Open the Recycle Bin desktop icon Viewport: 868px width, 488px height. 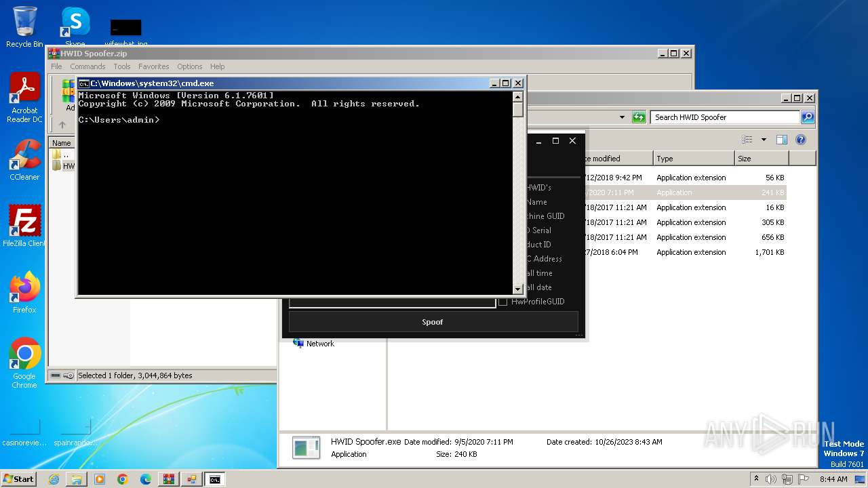click(x=24, y=27)
